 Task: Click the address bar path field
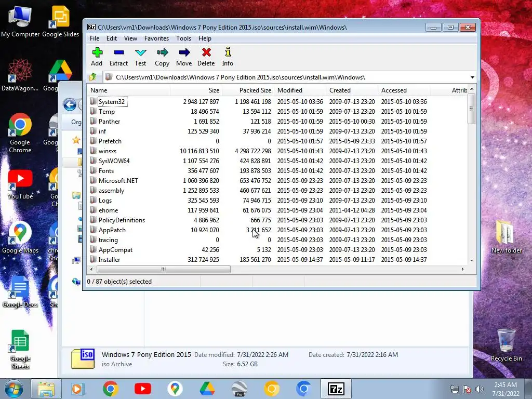(x=285, y=77)
